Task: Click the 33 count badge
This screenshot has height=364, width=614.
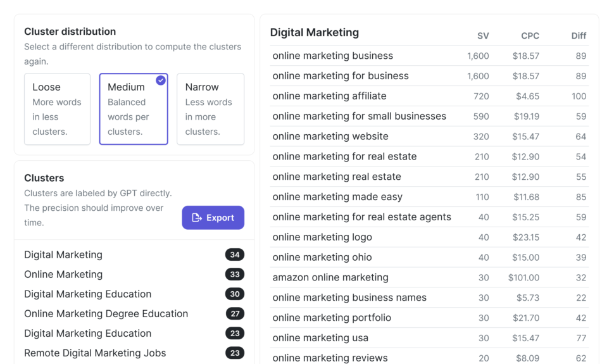Action: [x=235, y=274]
